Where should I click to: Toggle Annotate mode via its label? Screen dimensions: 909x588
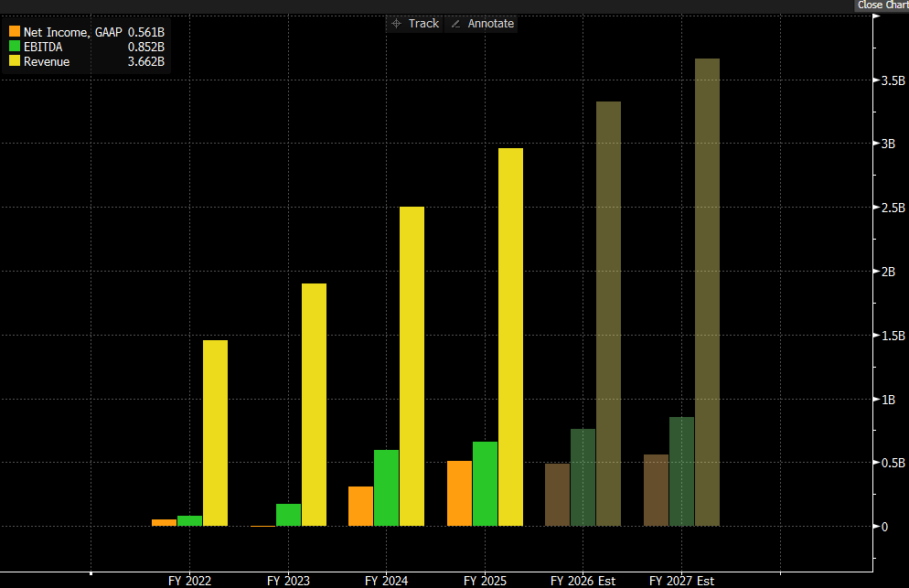coord(491,24)
